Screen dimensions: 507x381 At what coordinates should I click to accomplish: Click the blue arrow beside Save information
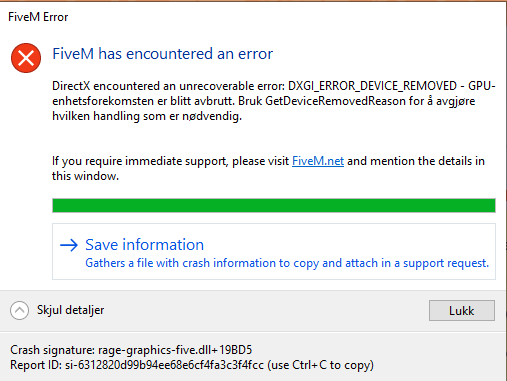pyautogui.click(x=69, y=245)
